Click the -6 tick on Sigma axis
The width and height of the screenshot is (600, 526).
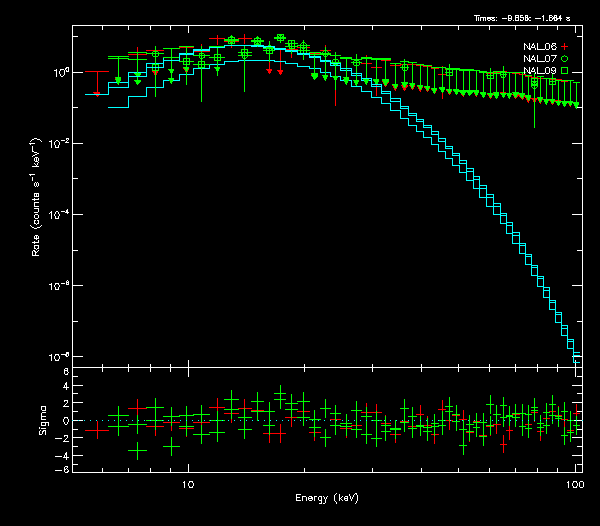click(62, 469)
